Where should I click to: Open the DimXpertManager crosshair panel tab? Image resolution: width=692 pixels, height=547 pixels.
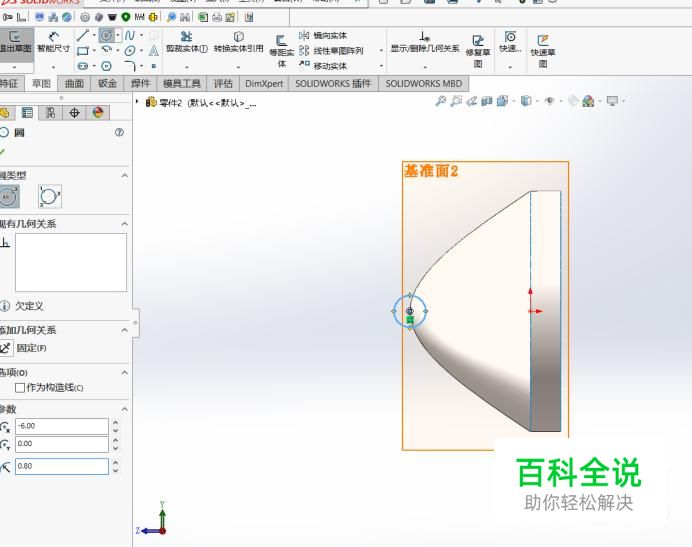pyautogui.click(x=74, y=113)
